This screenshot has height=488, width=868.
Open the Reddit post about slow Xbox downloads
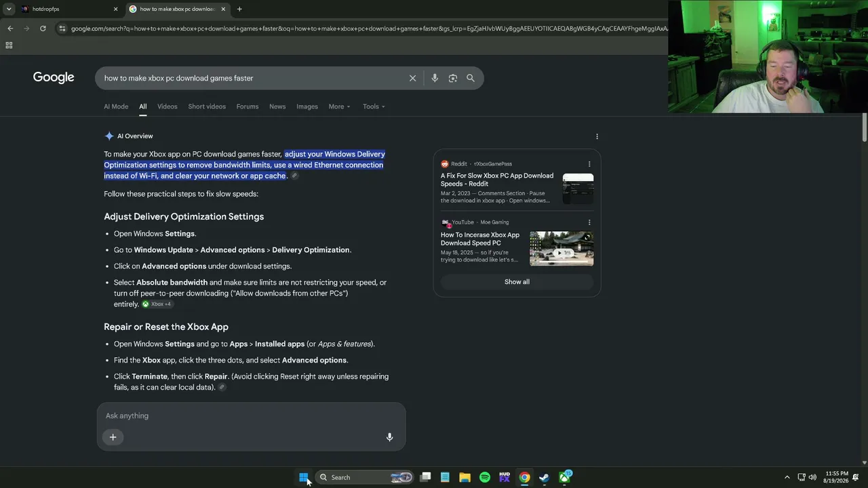497,180
